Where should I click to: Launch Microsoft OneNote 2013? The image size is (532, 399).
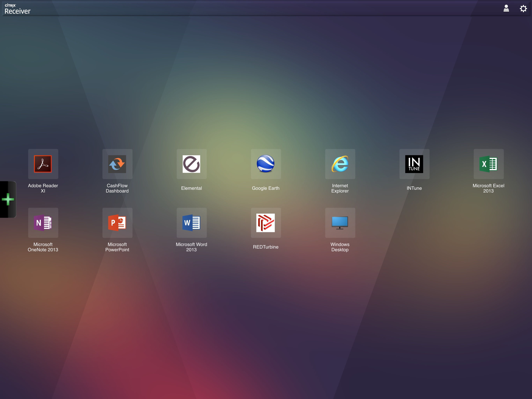43,223
